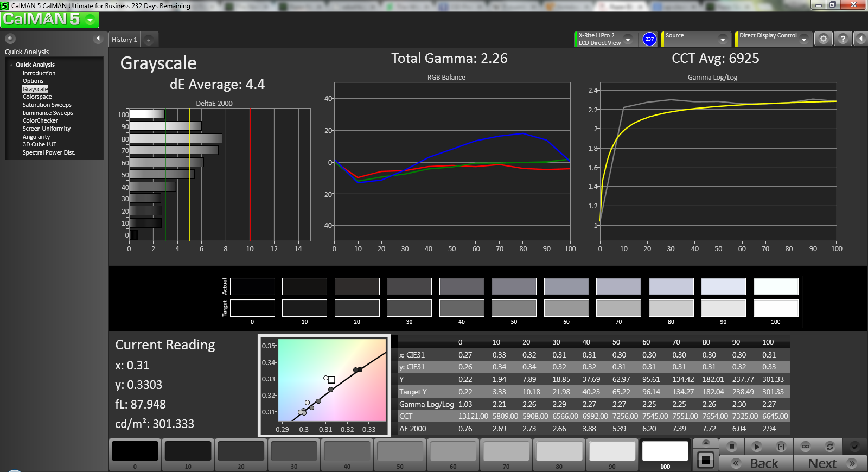Click the black square pattern window button
868x472 pixels.
706,460
